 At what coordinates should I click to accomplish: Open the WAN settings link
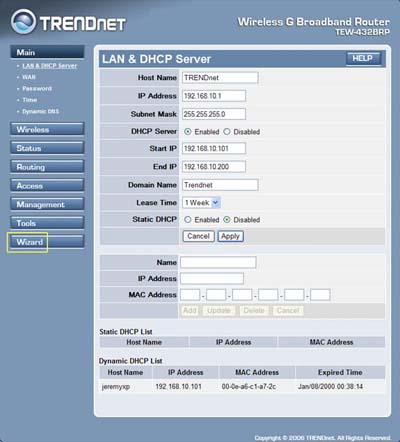29,77
